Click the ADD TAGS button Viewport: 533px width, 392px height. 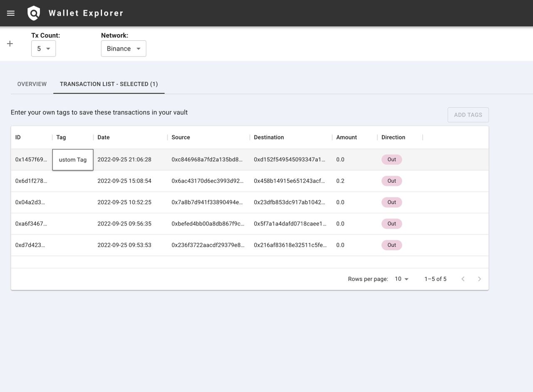[x=468, y=114]
